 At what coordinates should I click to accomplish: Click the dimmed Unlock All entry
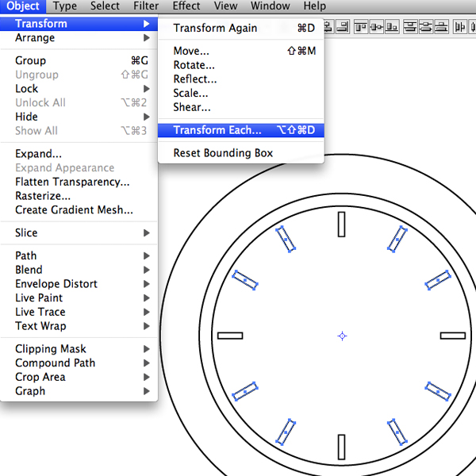[x=79, y=102]
